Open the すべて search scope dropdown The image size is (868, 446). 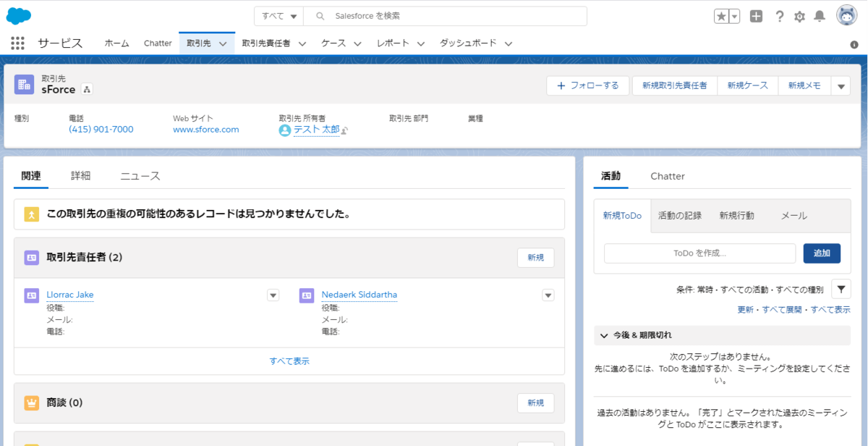[279, 16]
